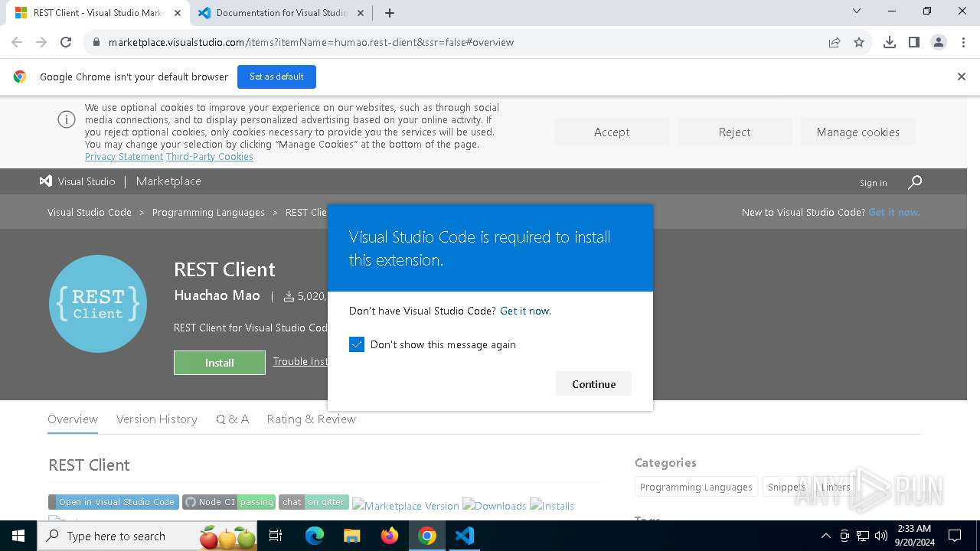This screenshot has width=980, height=551.
Task: Click Programming Languages breadcrumb
Action: pyautogui.click(x=208, y=212)
